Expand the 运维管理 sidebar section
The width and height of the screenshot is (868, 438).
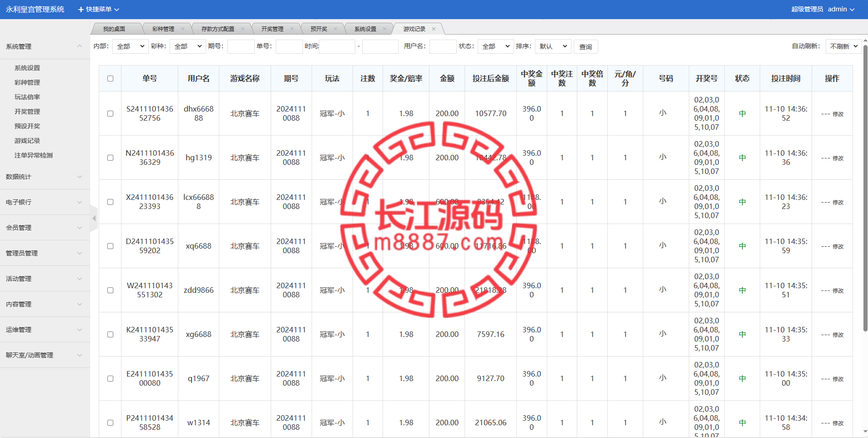pyautogui.click(x=45, y=330)
